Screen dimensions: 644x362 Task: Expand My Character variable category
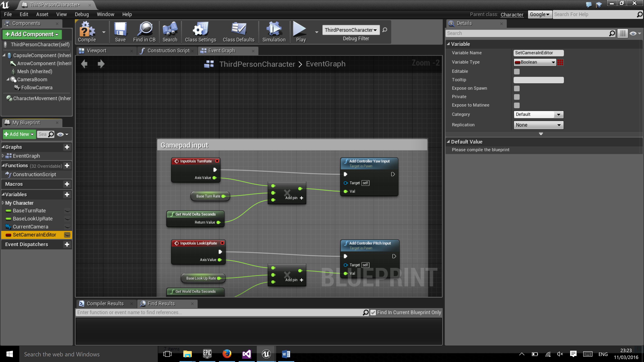coord(3,203)
